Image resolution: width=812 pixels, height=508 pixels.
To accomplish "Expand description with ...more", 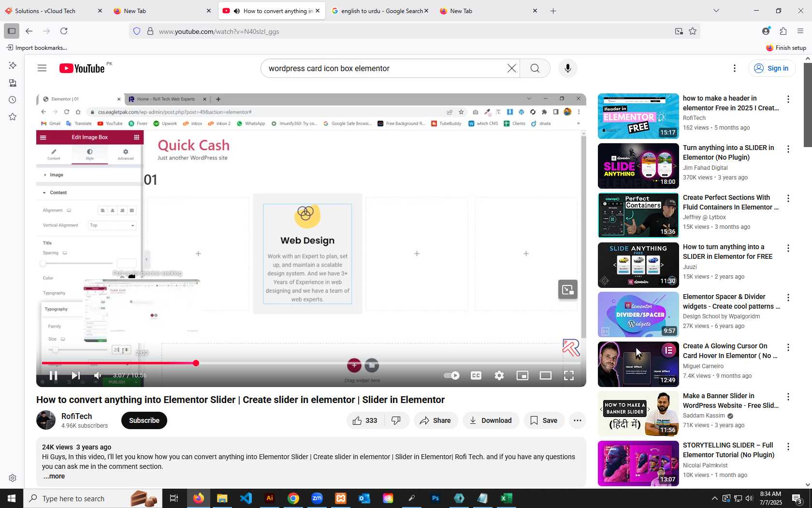I will pyautogui.click(x=54, y=476).
